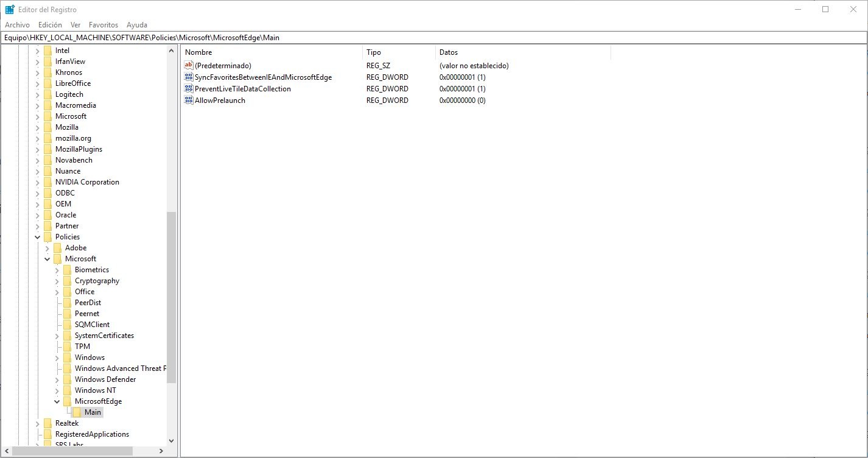The height and width of the screenshot is (458, 868).
Task: Select the AllowPrelaunch DWORD icon
Action: pyautogui.click(x=189, y=100)
